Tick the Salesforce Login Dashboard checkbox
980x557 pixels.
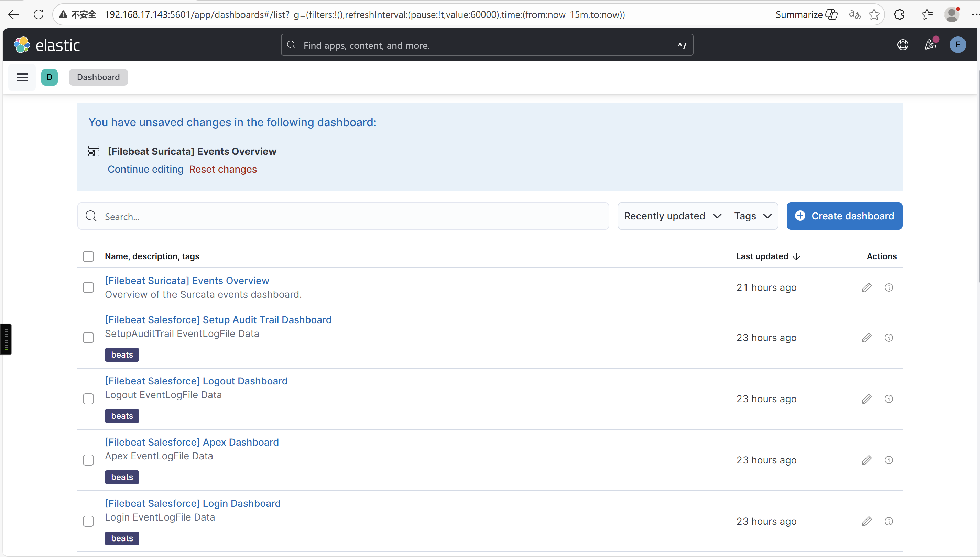pos(88,522)
